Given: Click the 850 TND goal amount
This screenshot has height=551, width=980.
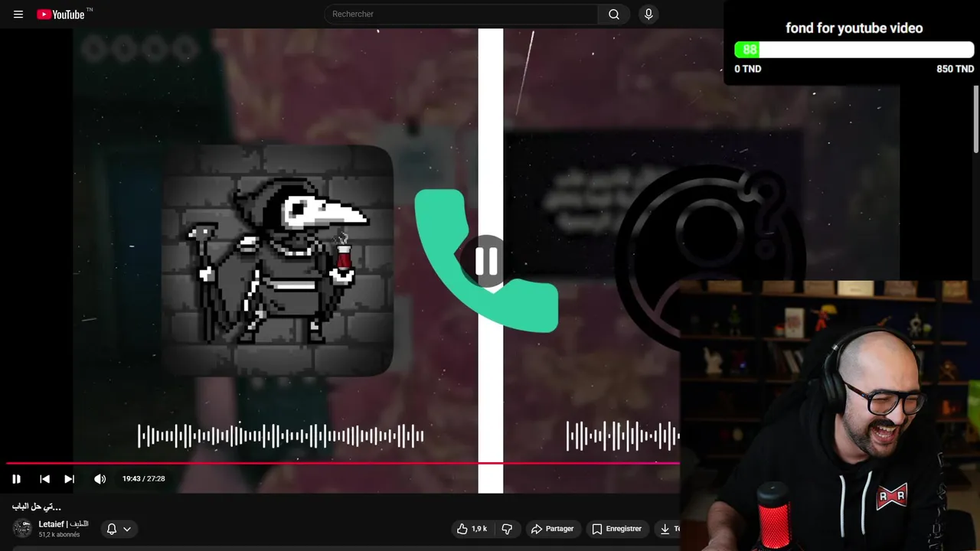Looking at the screenshot, I should pyautogui.click(x=955, y=69).
